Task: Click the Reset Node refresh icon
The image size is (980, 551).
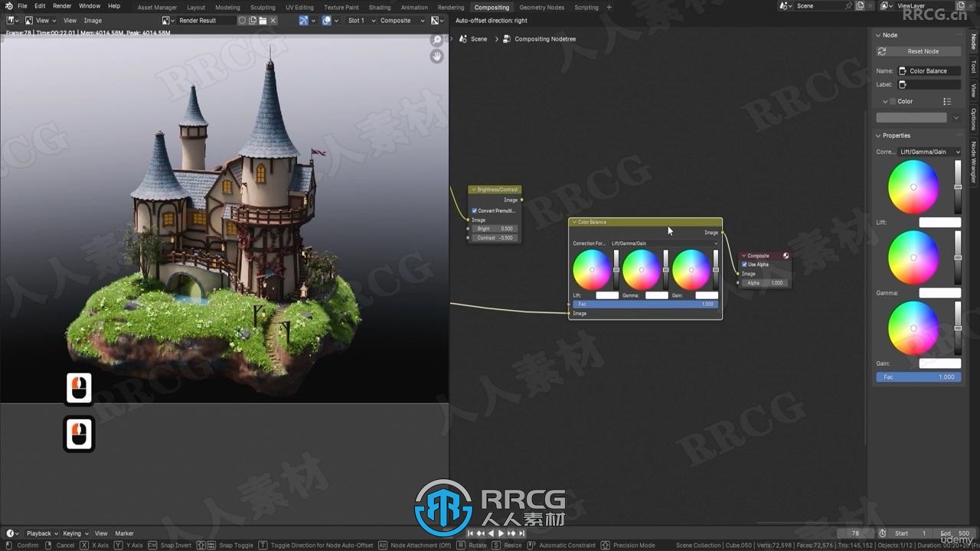Action: pos(882,51)
